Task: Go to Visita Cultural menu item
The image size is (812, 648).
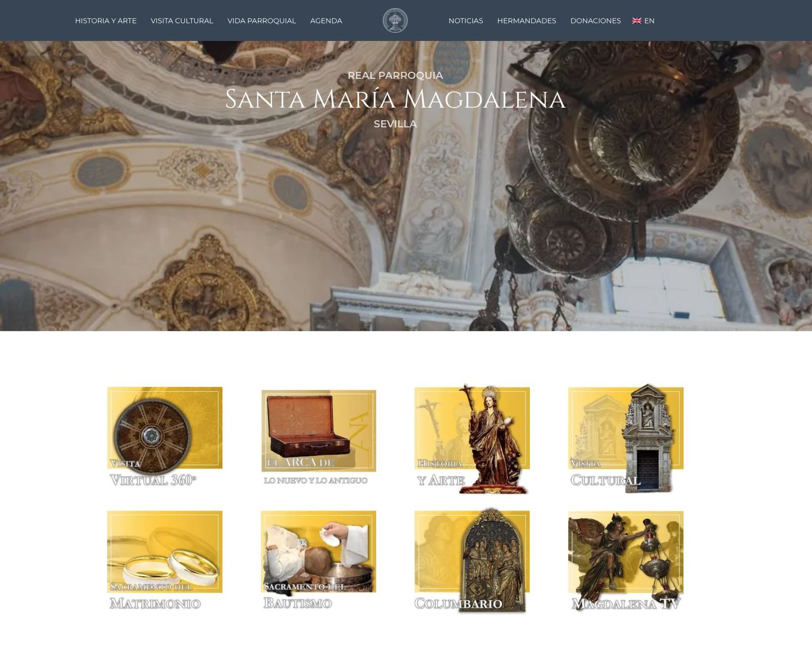Action: [x=182, y=21]
